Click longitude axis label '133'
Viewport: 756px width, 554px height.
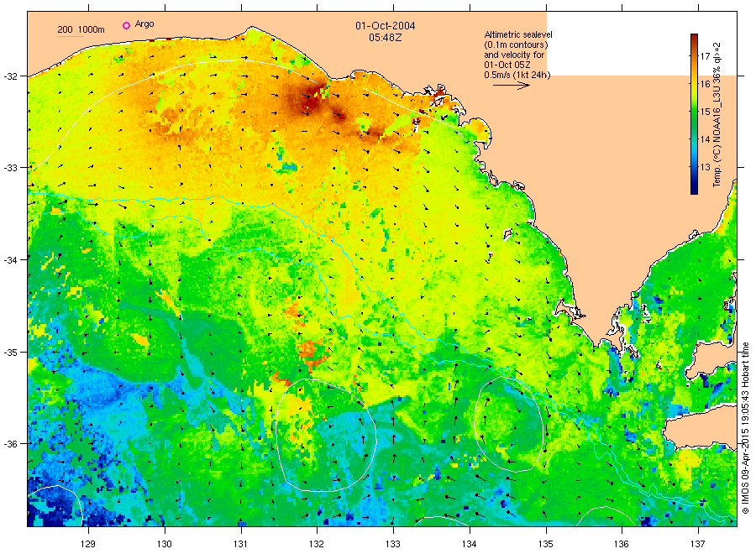(x=393, y=545)
